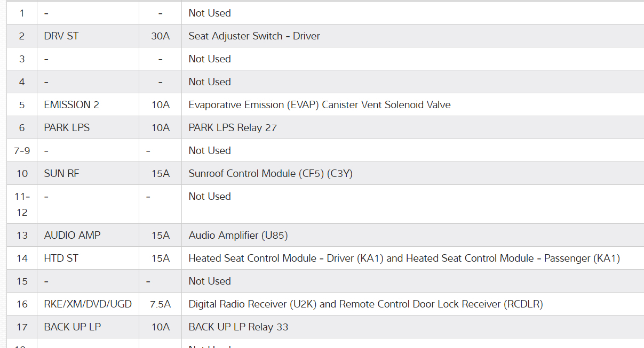The height and width of the screenshot is (348, 644).
Task: Click the AUDIO AMP fuse label
Action: point(72,236)
